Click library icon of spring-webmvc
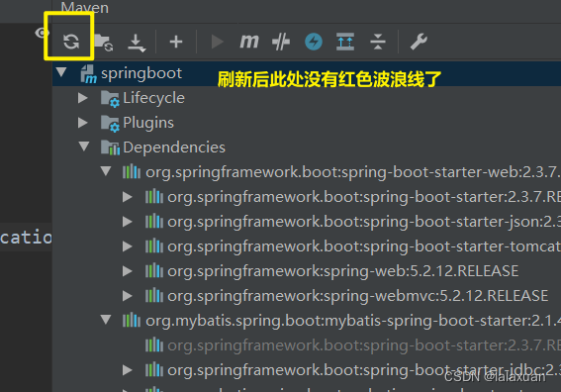Screen dimensions: 561x392 click(x=154, y=295)
